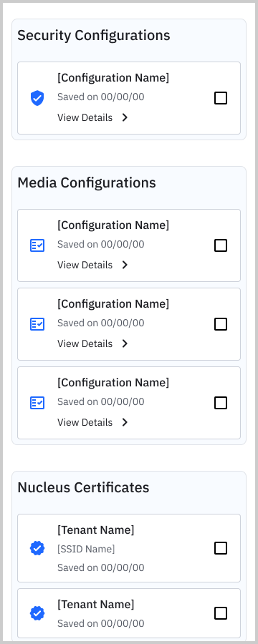Screen dimensions: 258x644
Task: Select [Configuration Name] on first Media Configurations card
Action: pos(113,225)
